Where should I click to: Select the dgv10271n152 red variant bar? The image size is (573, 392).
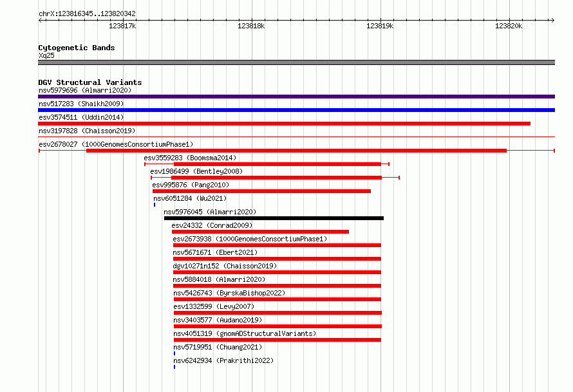click(x=277, y=272)
